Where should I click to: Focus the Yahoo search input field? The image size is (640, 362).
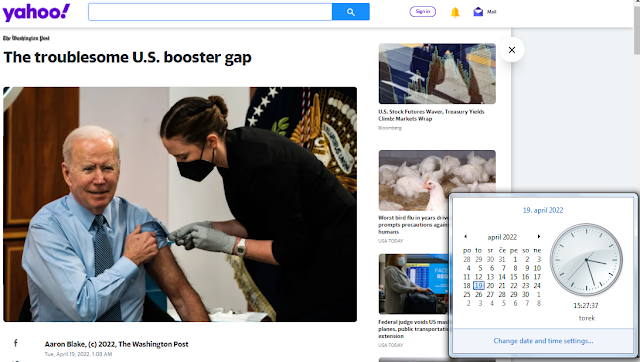210,12
